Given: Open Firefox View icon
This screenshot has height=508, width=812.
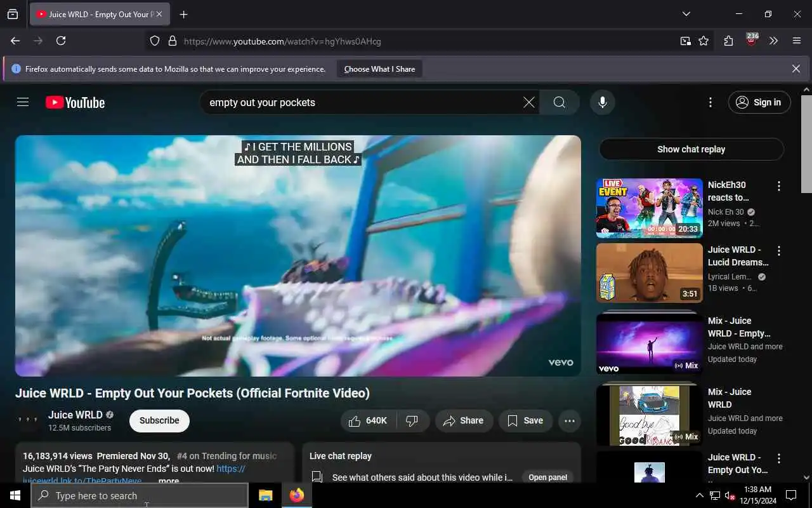Looking at the screenshot, I should coord(13,14).
